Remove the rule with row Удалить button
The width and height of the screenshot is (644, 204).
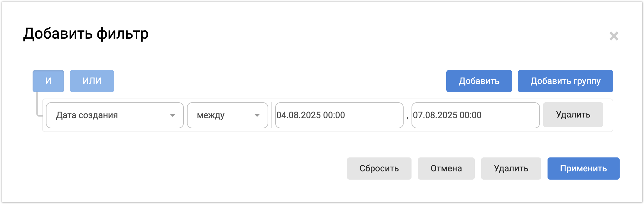coord(573,115)
